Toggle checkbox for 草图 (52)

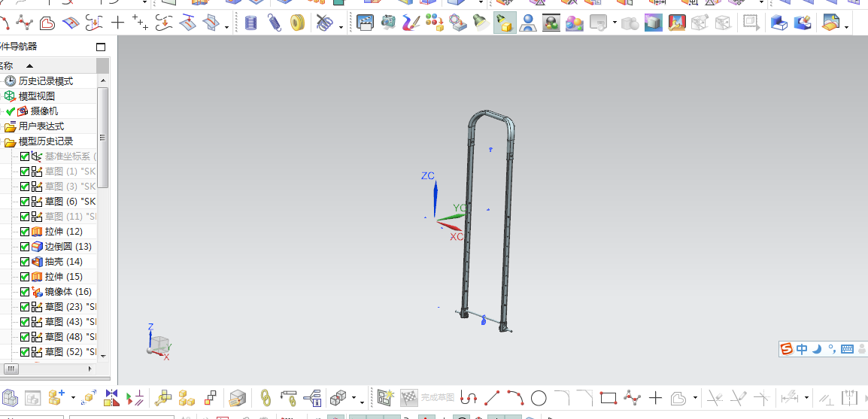[x=24, y=352]
